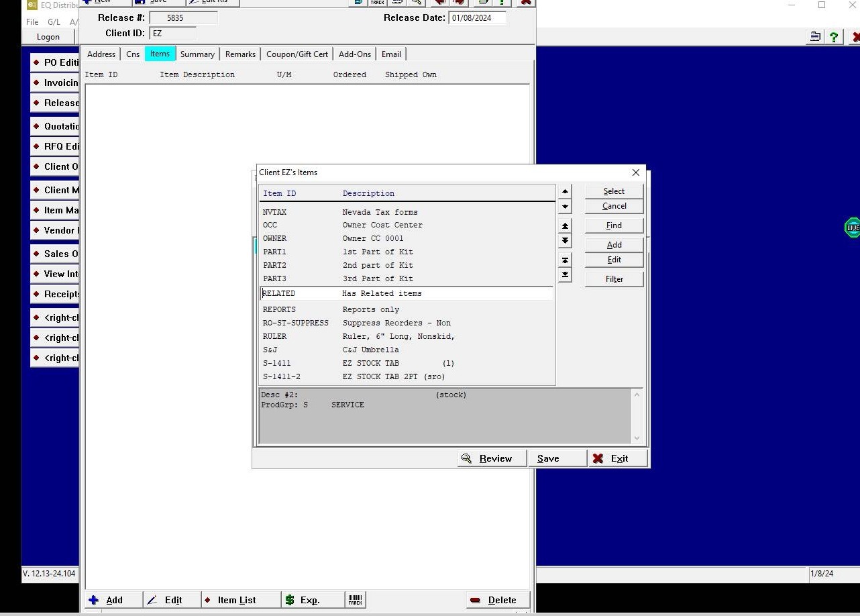Select the S-1411-2 item row
The image size is (860, 616).
[x=407, y=376]
